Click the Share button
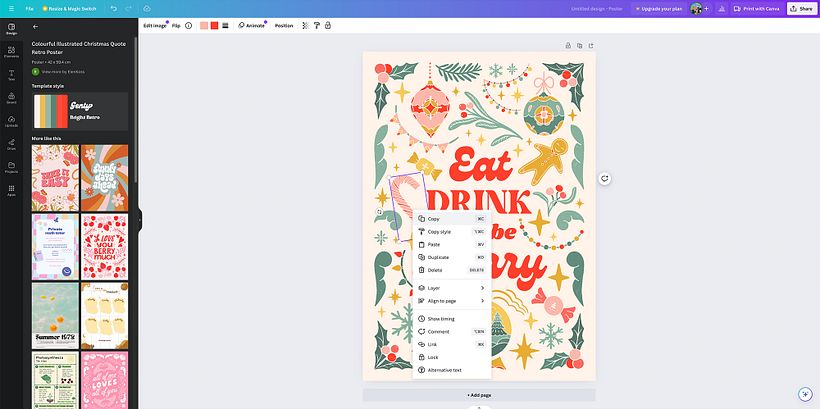The width and height of the screenshot is (820, 409). (x=802, y=9)
